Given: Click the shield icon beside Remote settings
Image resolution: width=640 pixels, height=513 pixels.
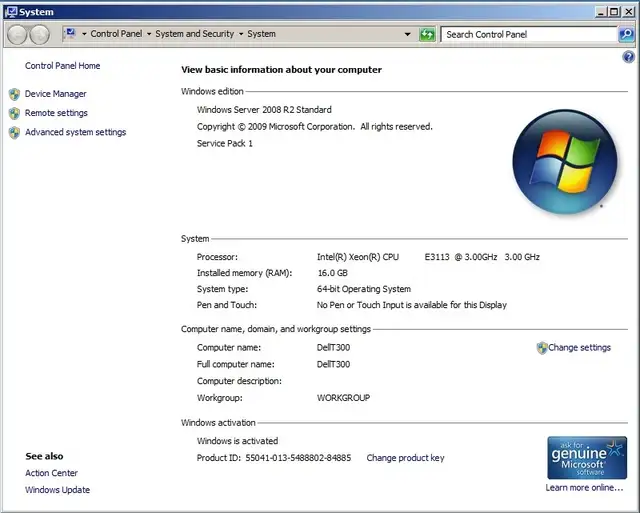Looking at the screenshot, I should (14, 113).
